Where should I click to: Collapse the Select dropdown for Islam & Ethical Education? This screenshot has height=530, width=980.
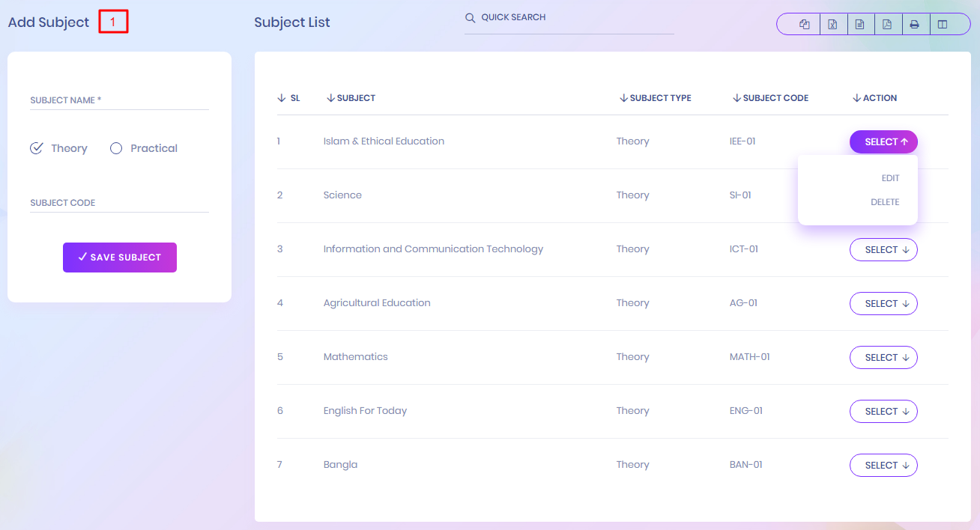click(883, 141)
